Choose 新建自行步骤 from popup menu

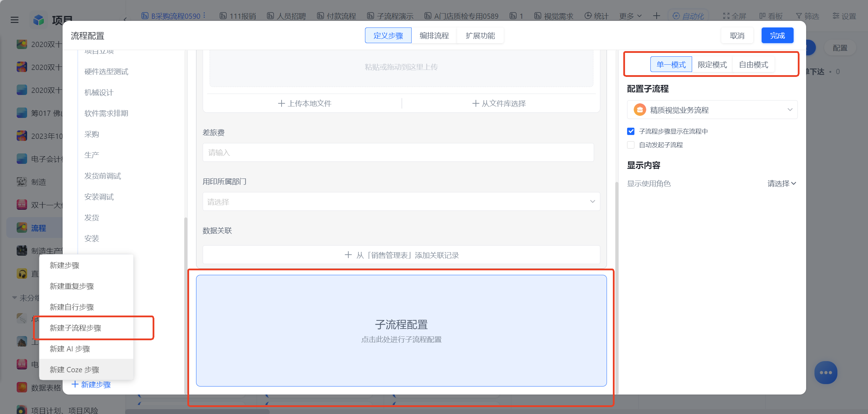tap(86, 307)
